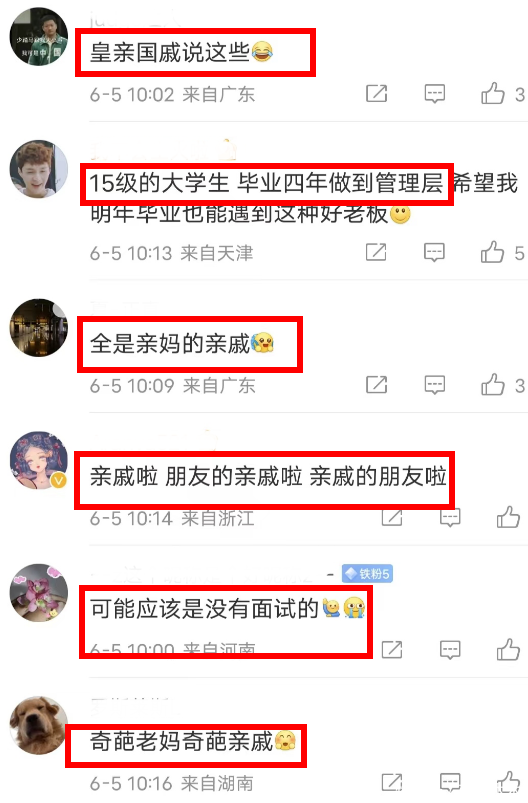Like the 可能应该是没有面试的 comment

coord(508,650)
